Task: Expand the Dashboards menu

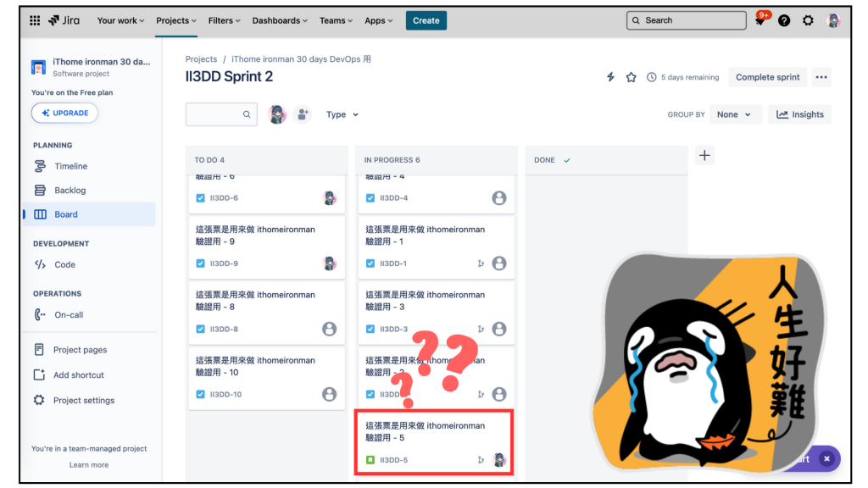Action: pos(280,20)
